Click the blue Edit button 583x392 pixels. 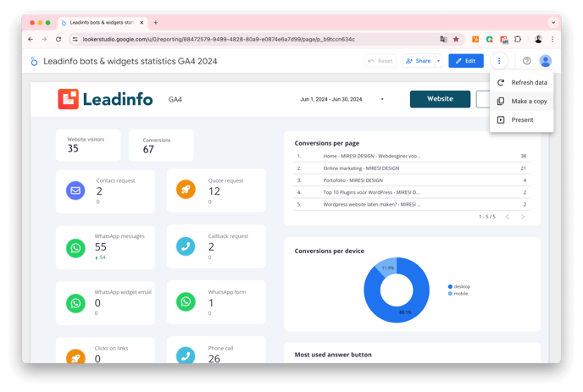(x=466, y=61)
